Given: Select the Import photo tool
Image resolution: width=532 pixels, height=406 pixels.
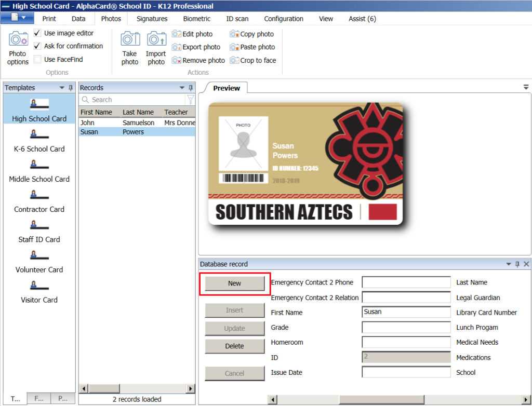Looking at the screenshot, I should [x=156, y=49].
